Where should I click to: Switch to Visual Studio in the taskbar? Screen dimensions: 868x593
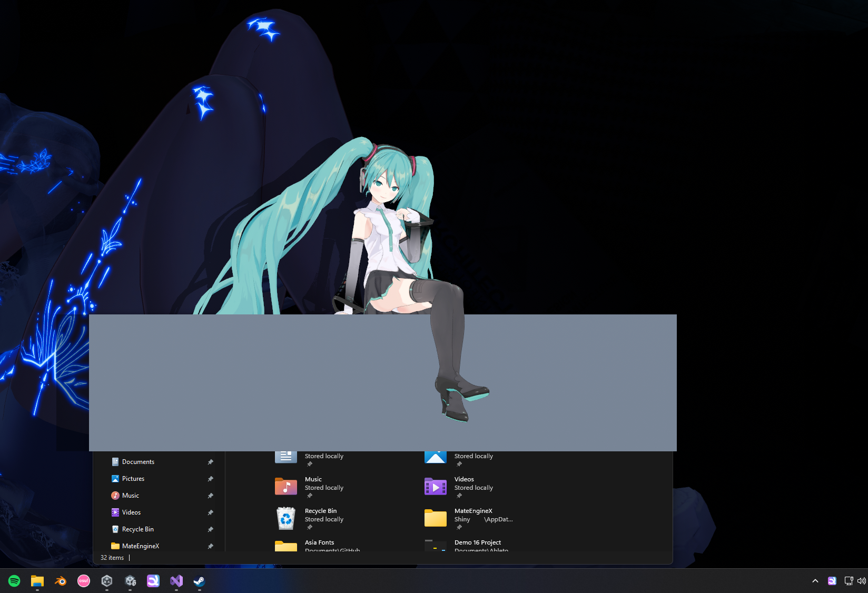pyautogui.click(x=176, y=581)
